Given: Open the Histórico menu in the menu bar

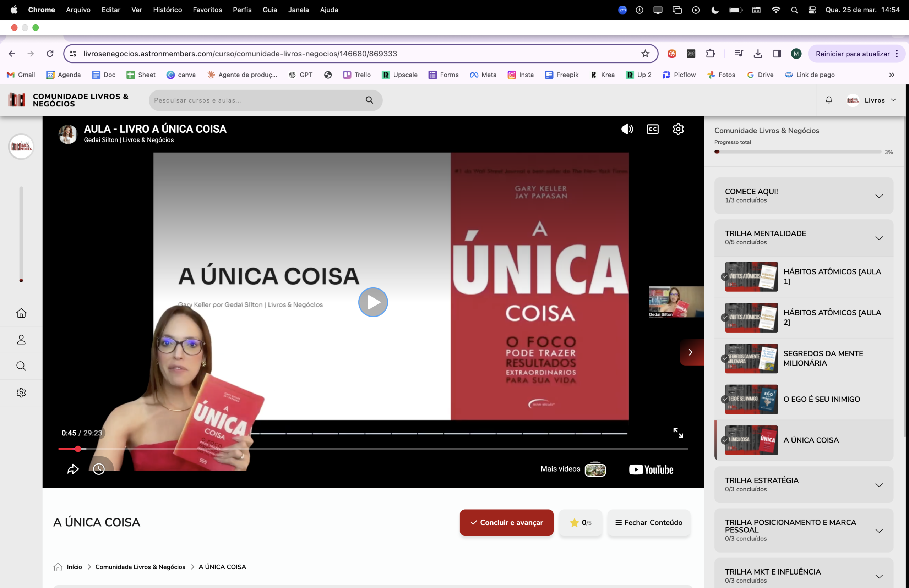Looking at the screenshot, I should tap(167, 10).
